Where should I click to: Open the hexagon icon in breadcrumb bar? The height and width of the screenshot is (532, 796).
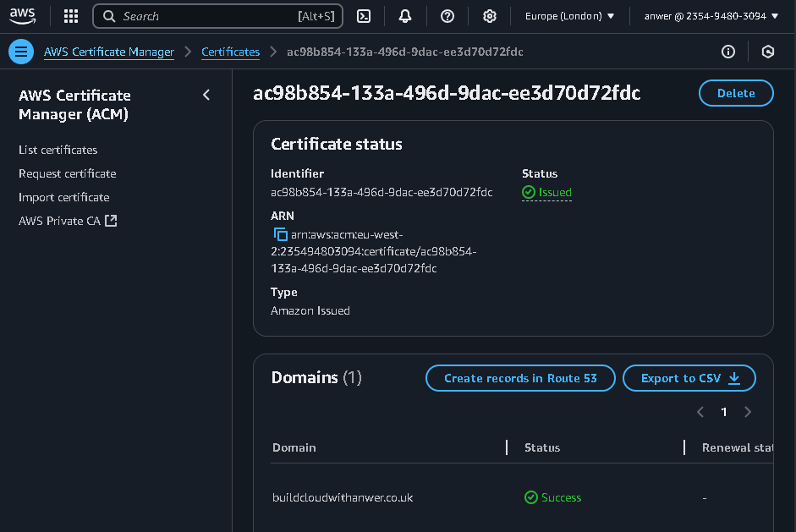click(767, 52)
